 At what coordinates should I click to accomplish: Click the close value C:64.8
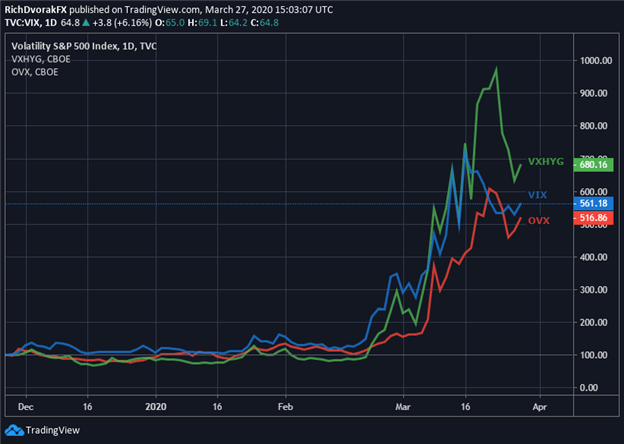pyautogui.click(x=264, y=23)
